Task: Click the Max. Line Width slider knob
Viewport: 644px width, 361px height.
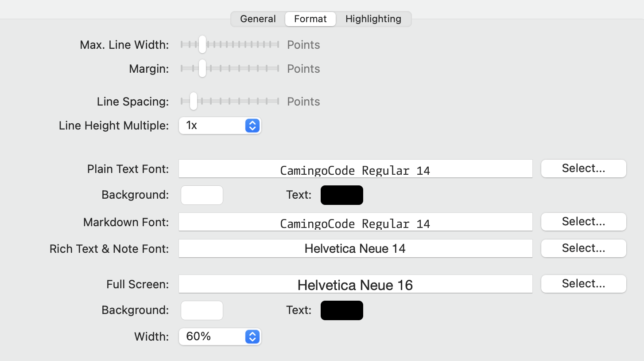Action: (x=202, y=44)
